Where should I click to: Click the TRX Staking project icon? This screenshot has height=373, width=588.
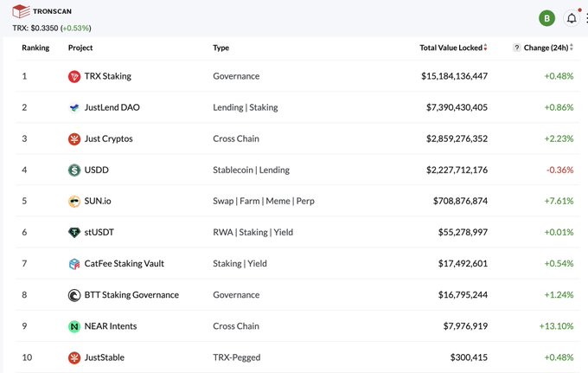[x=74, y=76]
